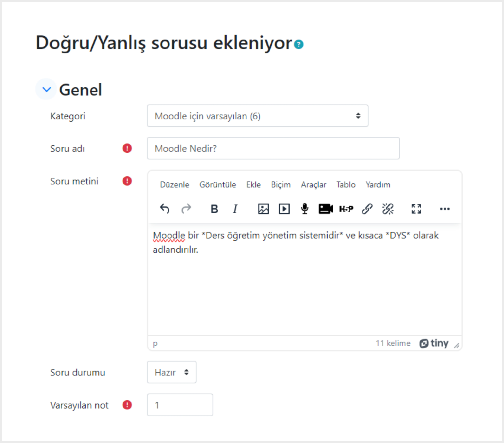504x443 pixels.
Task: Click the help icon beside the page title
Action: click(x=298, y=44)
